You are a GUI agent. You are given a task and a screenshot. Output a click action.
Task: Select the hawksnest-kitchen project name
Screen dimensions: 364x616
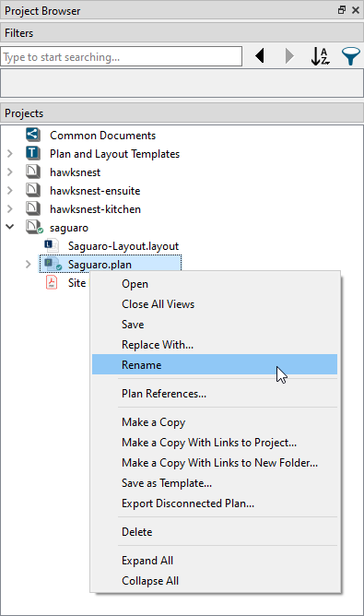[x=96, y=209]
